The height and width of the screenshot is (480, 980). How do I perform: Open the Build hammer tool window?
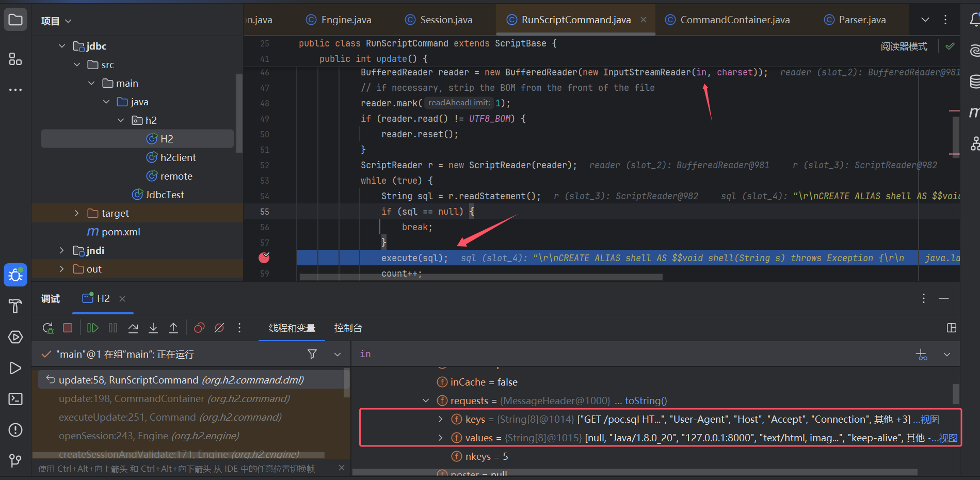point(15,306)
